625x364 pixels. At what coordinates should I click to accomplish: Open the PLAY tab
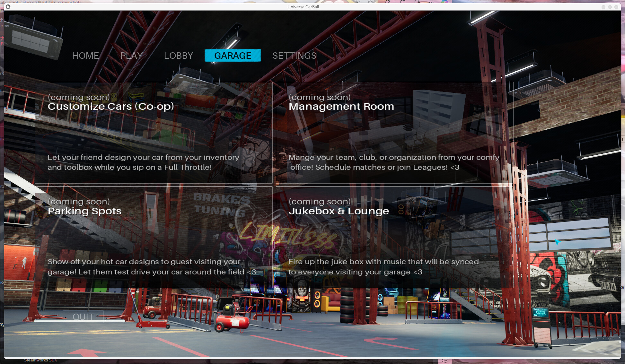point(131,56)
